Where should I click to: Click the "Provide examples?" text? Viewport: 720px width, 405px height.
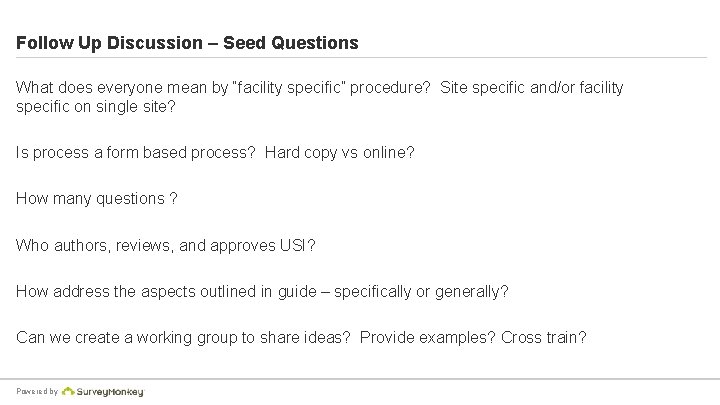click(x=427, y=337)
